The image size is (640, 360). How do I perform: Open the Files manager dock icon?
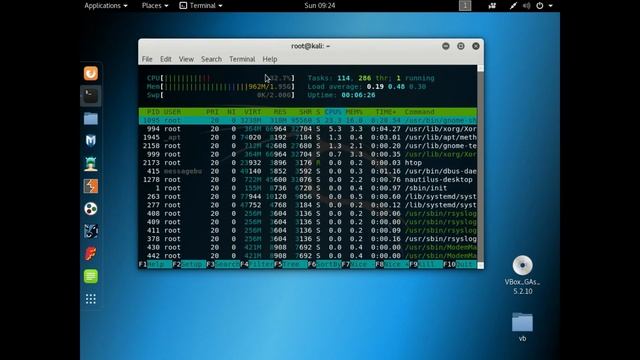coord(91,119)
